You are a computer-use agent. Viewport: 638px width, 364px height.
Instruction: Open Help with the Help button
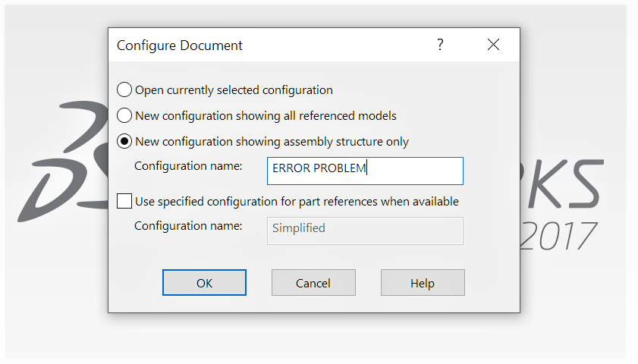[423, 283]
